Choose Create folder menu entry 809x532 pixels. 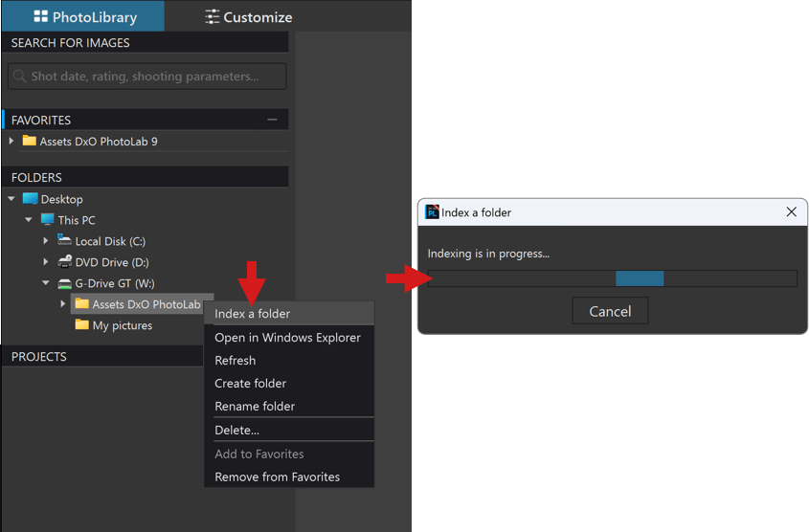pyautogui.click(x=289, y=383)
